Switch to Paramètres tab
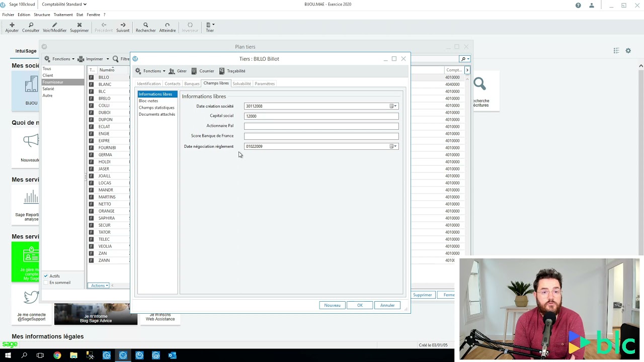The image size is (644, 362). click(x=265, y=83)
